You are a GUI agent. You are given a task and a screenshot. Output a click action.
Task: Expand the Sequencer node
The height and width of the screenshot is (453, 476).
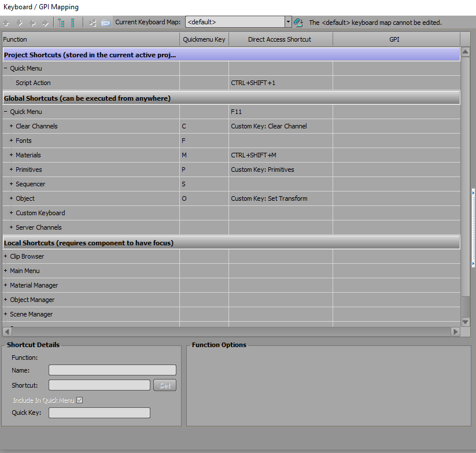11,184
